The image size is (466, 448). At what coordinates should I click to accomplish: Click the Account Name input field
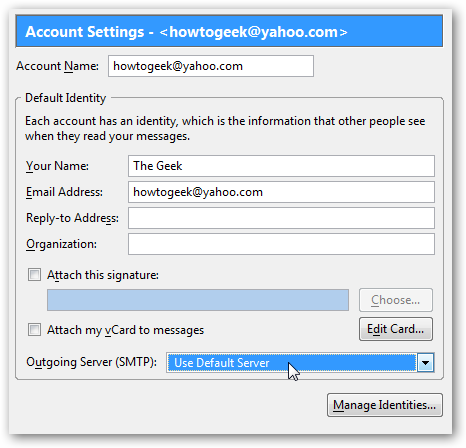[x=211, y=66]
